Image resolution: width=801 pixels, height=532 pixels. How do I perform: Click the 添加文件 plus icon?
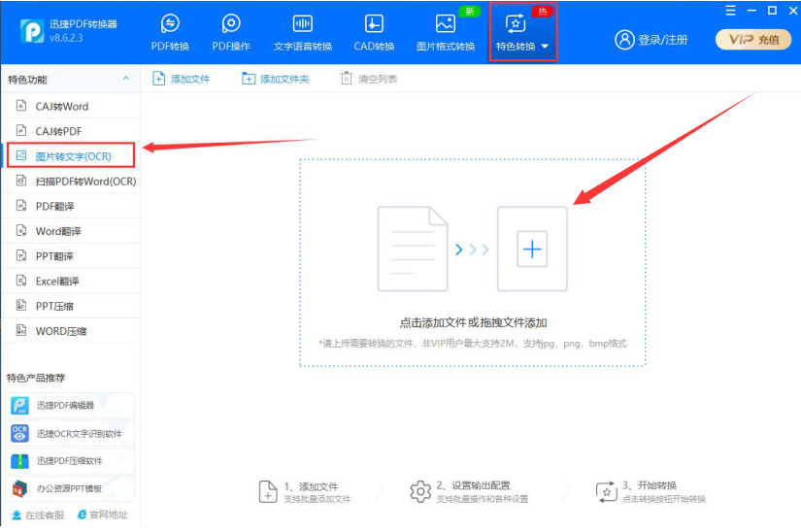159,79
